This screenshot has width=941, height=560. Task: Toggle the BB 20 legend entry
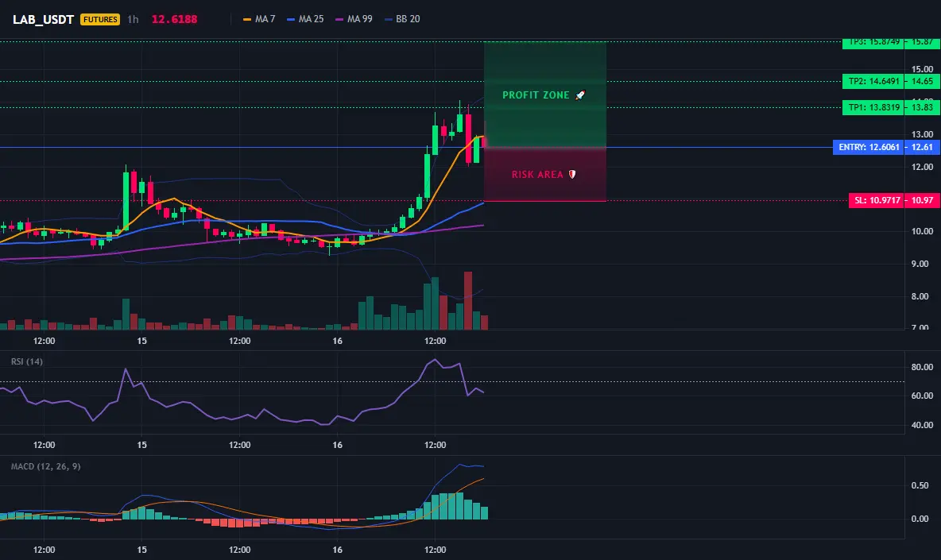pos(403,19)
